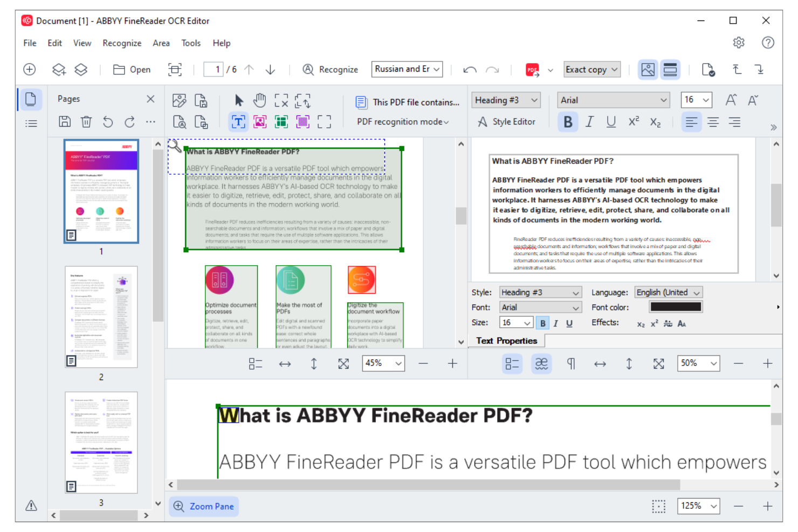Toggle bold formatting in the text toolbar

(x=567, y=121)
